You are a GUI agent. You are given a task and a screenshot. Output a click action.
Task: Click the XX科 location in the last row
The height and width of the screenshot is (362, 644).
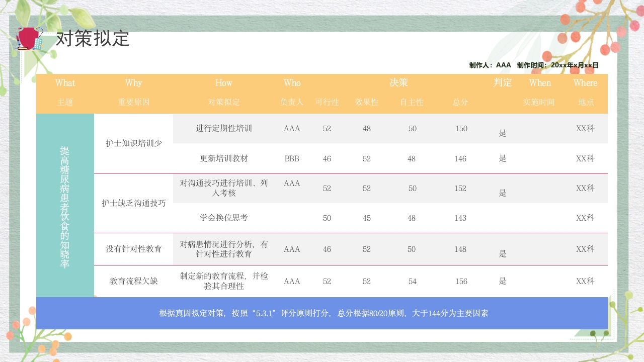pyautogui.click(x=585, y=282)
